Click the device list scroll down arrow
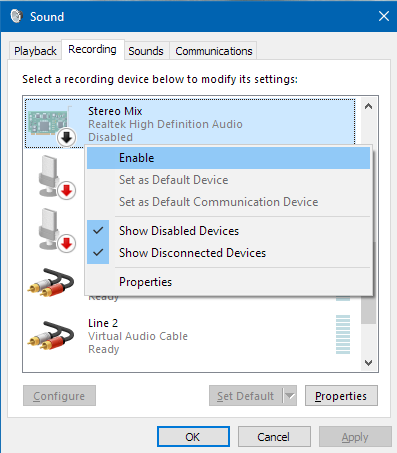Image resolution: width=397 pixels, height=453 pixels. 368,362
